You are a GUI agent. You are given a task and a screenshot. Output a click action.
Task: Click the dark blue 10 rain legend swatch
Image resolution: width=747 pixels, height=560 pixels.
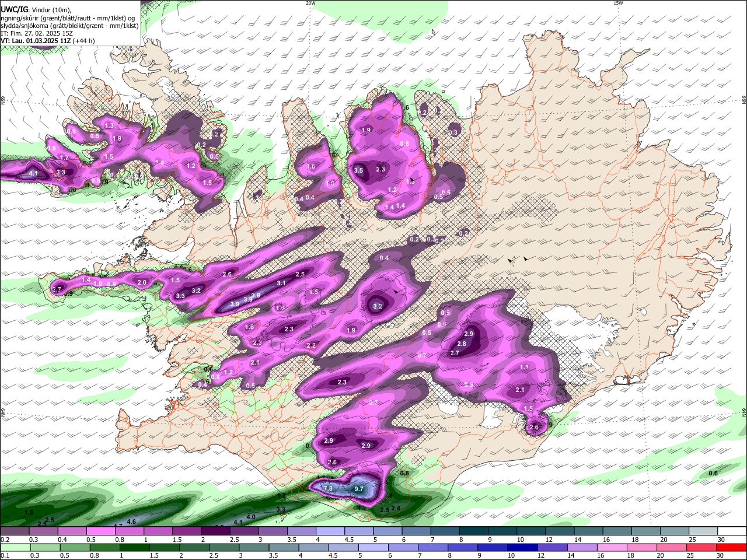(x=522, y=548)
